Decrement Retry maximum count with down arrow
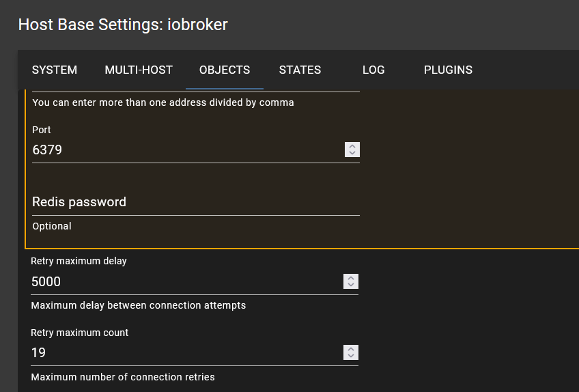 350,356
